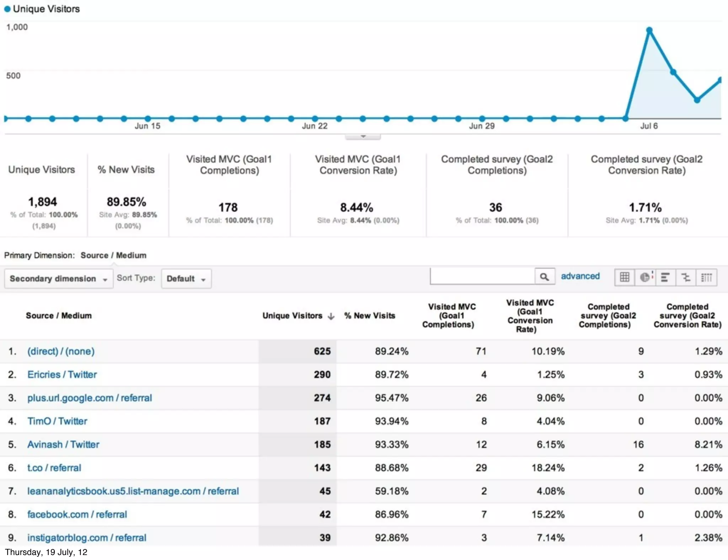Open the Secondary dimension dropdown
728x560 pixels.
tap(59, 279)
